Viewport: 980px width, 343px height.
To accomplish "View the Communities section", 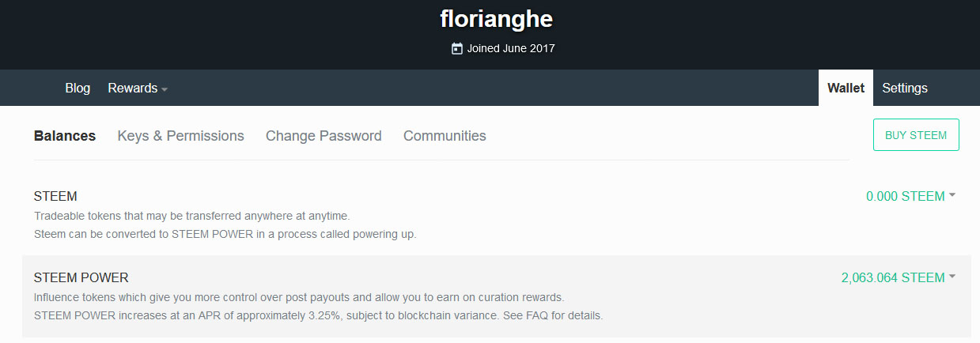I will (445, 136).
